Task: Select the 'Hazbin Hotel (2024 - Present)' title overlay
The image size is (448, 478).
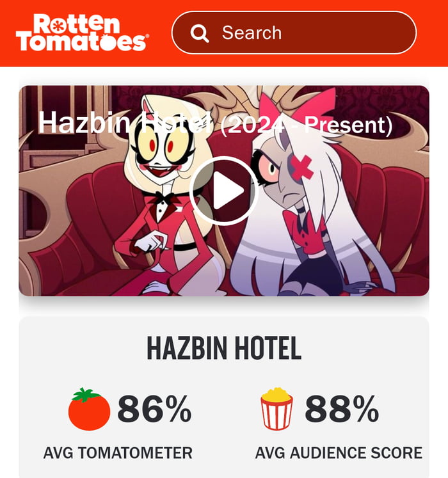Action: tap(215, 123)
